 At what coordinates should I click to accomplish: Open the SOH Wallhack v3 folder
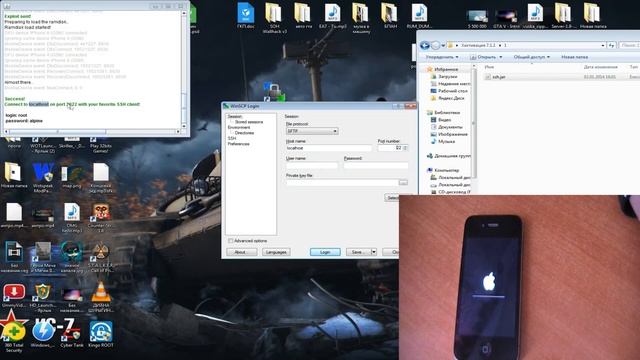(x=274, y=17)
